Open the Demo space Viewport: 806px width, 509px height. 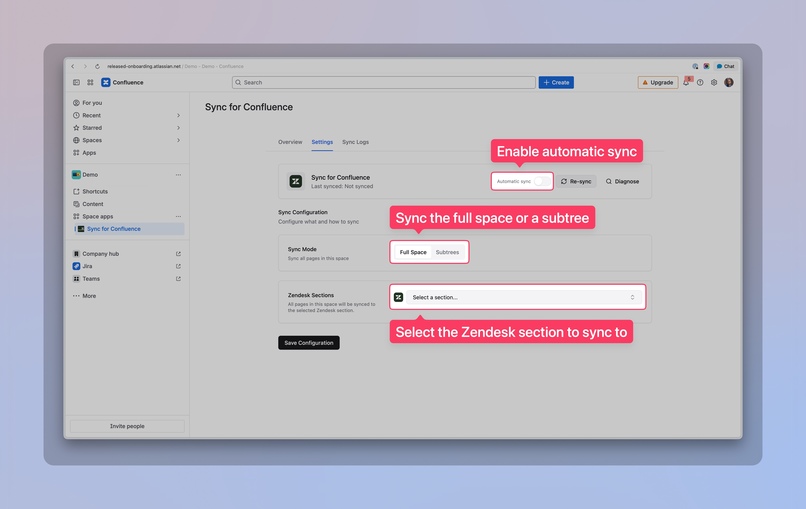[x=90, y=175]
